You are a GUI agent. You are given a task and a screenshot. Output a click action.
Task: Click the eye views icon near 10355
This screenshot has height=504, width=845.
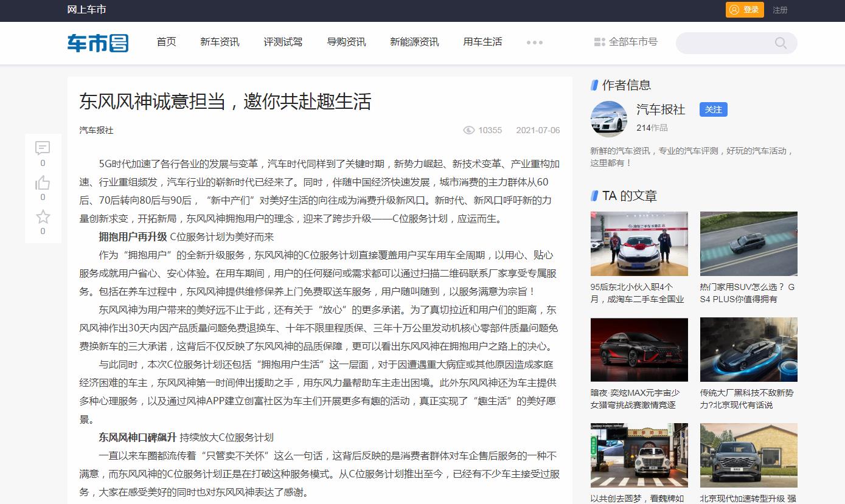[x=468, y=130]
